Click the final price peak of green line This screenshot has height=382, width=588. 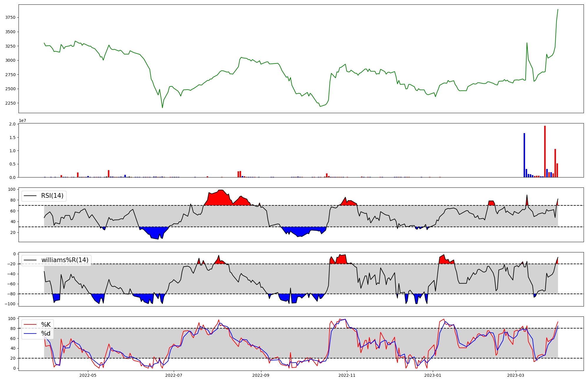click(x=558, y=9)
